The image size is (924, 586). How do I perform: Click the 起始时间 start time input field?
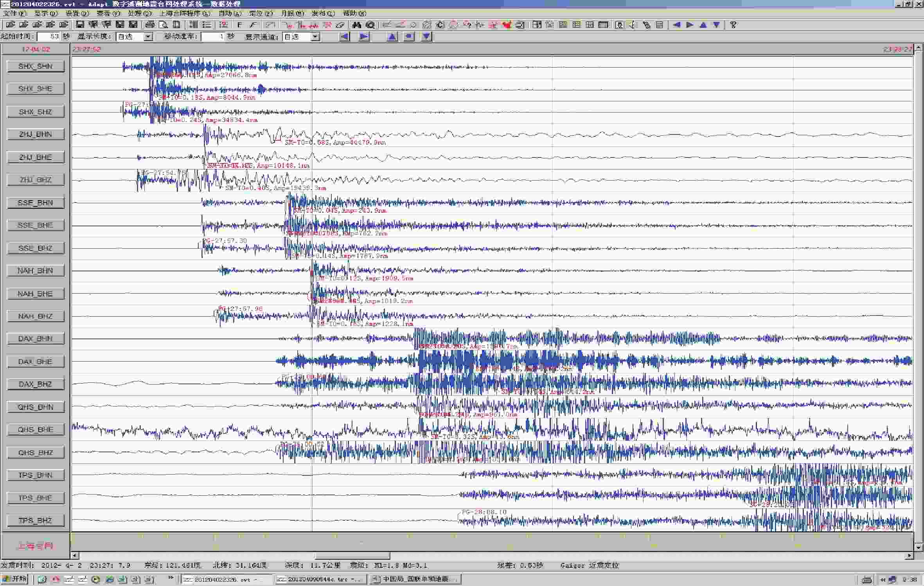pyautogui.click(x=49, y=36)
